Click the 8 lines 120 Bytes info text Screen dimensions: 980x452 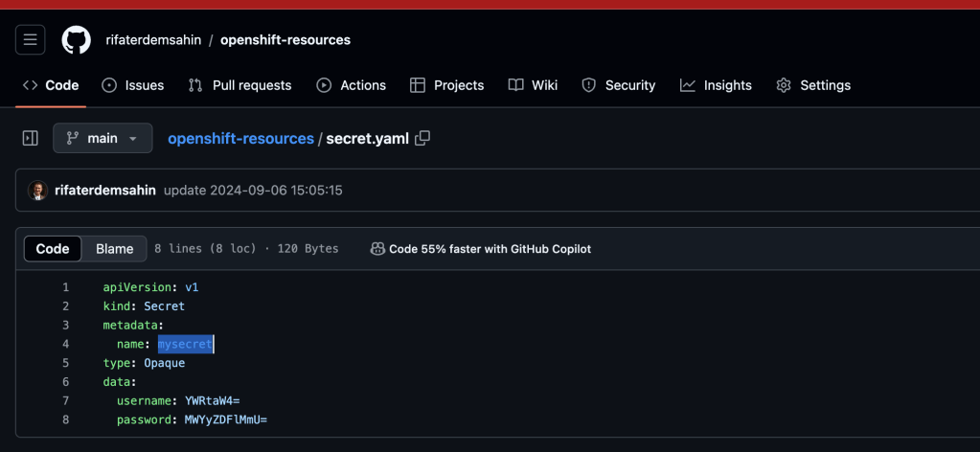tap(246, 249)
